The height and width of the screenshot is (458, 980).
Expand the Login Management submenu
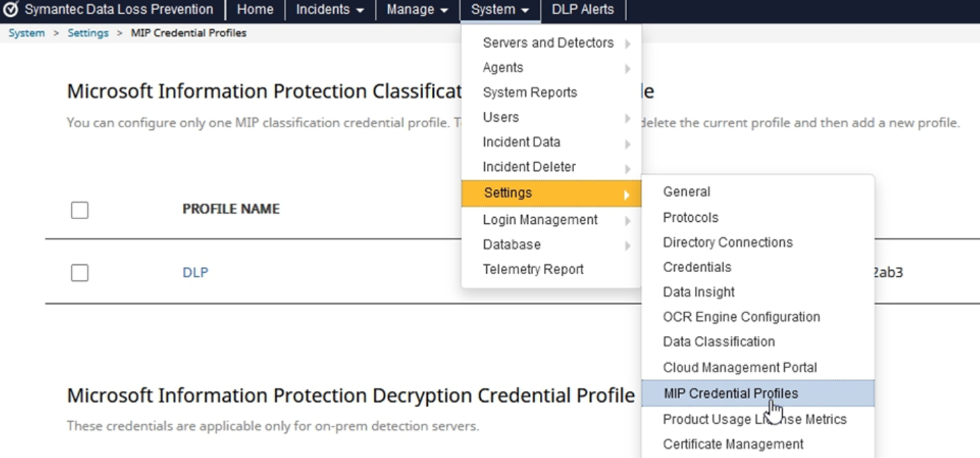point(551,220)
